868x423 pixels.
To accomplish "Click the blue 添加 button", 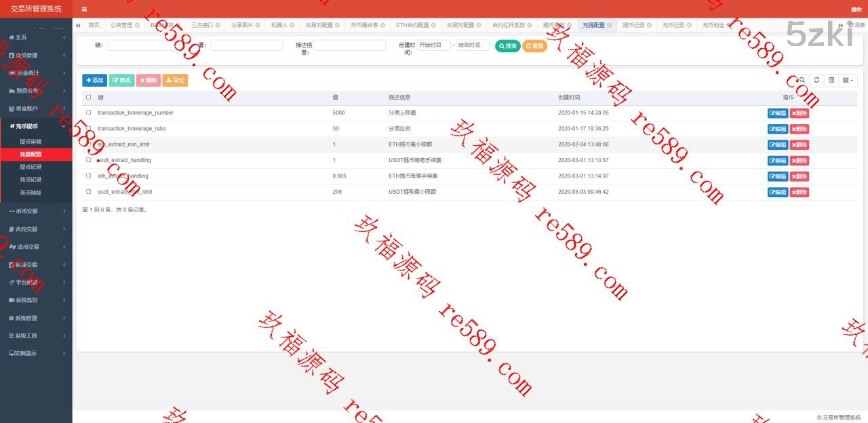I will pos(94,80).
